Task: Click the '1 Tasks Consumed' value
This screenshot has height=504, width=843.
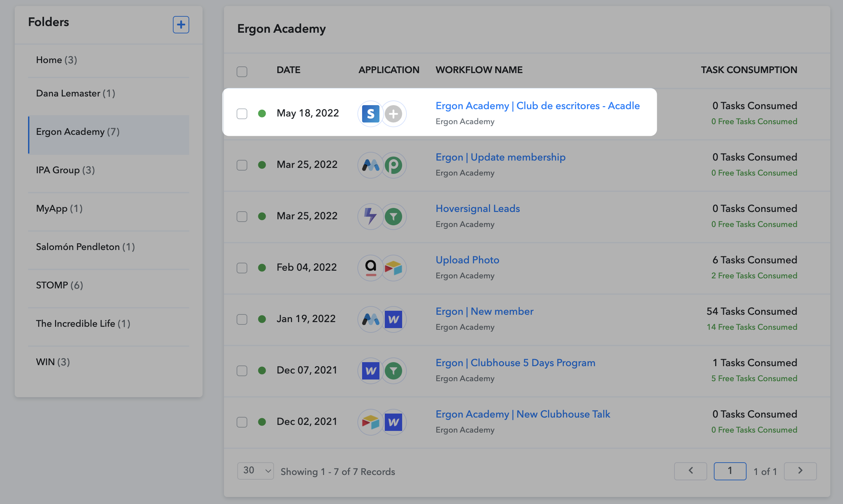Action: coord(755,363)
